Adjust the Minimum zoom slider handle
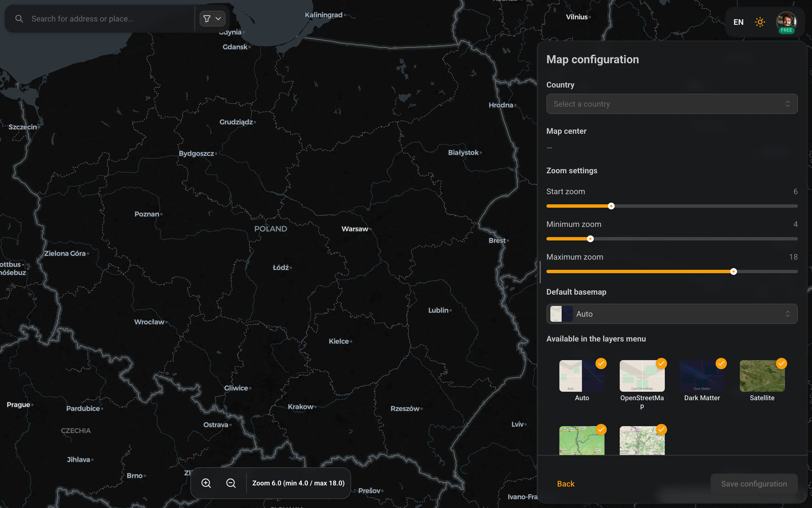812x508 pixels. (x=590, y=239)
